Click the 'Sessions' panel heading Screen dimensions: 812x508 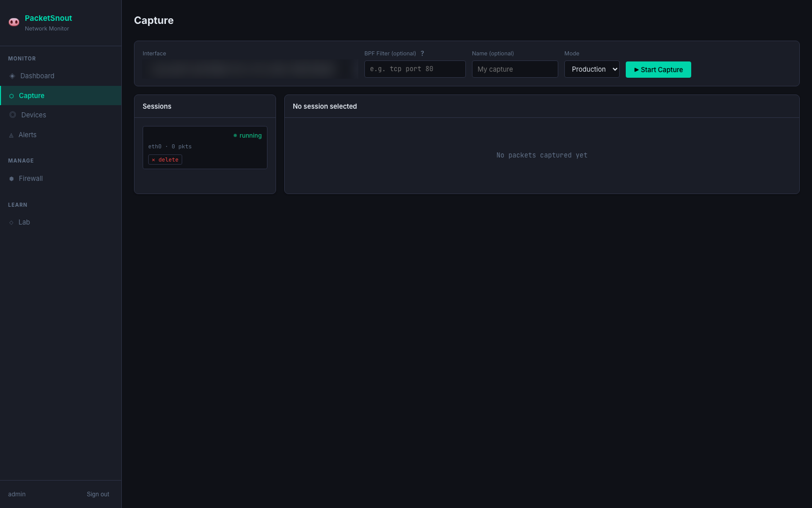[157, 106]
